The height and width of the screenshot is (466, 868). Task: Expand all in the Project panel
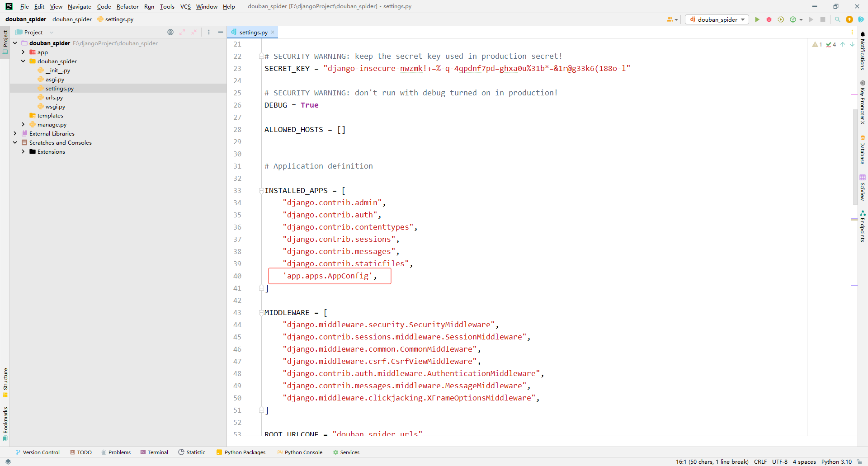click(182, 32)
